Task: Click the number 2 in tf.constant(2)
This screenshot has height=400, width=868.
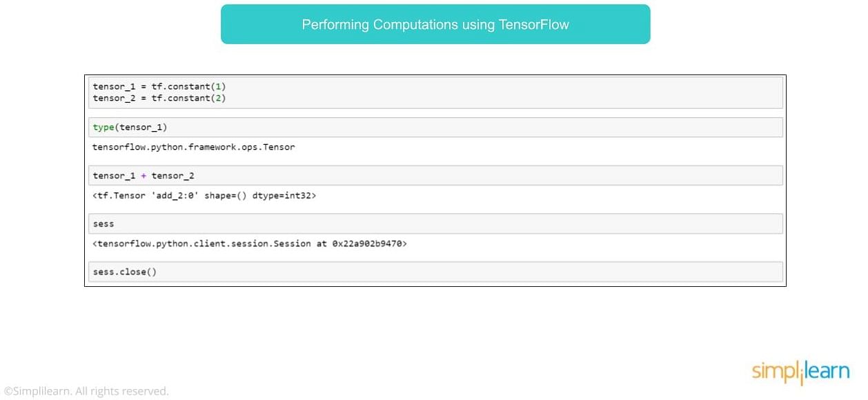Action: pos(218,98)
